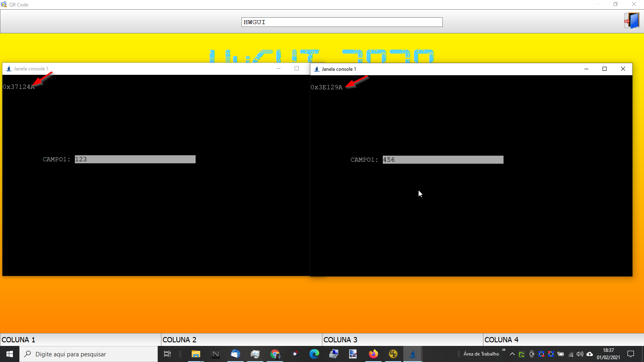Click the cloud upload tray icon
Screen dimensions: 644x362
(x=590, y=354)
